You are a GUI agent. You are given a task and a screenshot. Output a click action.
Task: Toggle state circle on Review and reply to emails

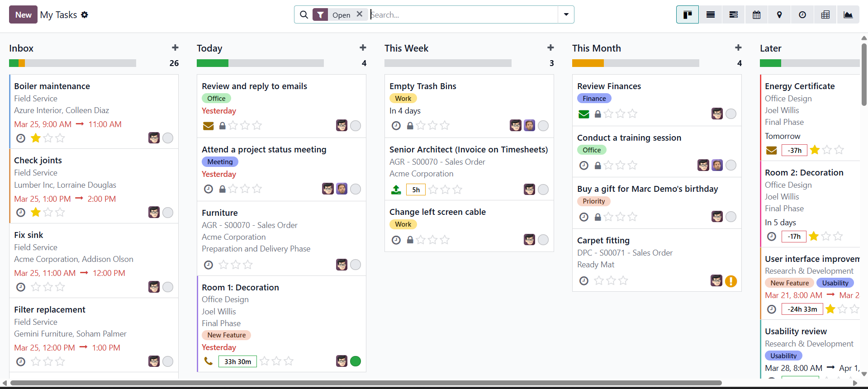tap(356, 126)
